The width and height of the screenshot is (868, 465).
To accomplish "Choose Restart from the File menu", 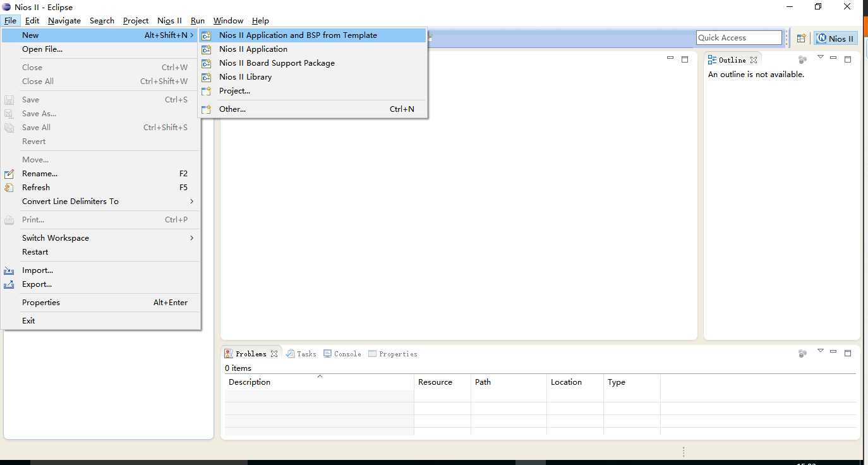I will [101, 252].
